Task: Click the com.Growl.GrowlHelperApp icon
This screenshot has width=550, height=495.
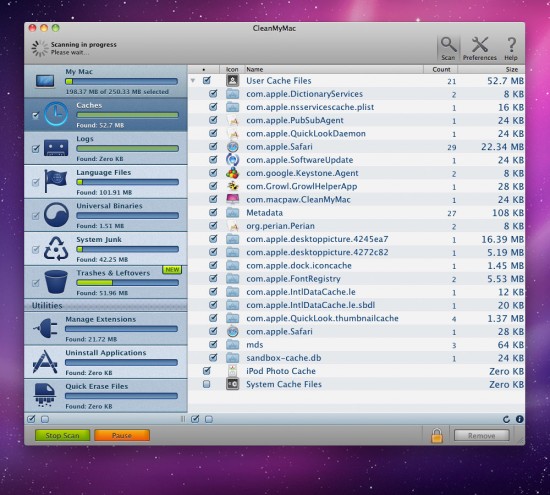Action: point(232,186)
